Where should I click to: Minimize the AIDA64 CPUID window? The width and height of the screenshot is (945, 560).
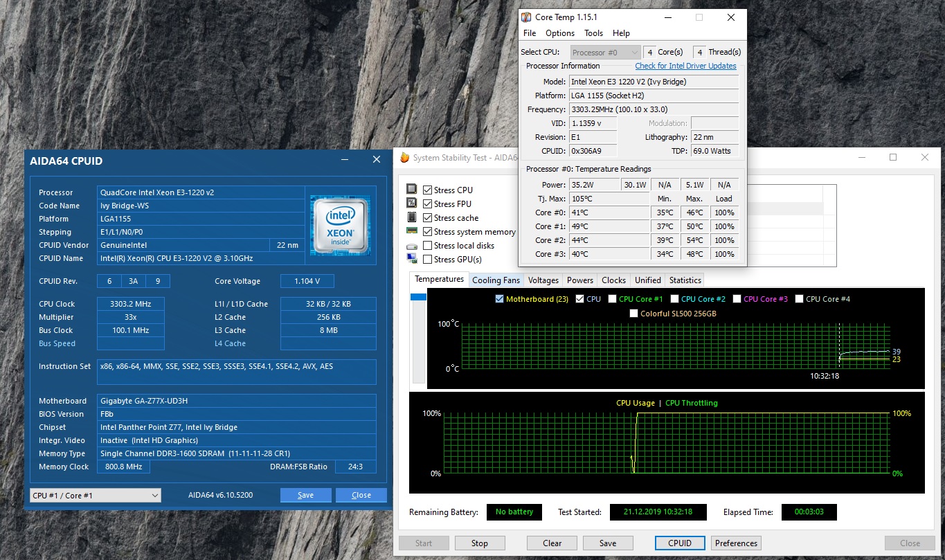[345, 160]
